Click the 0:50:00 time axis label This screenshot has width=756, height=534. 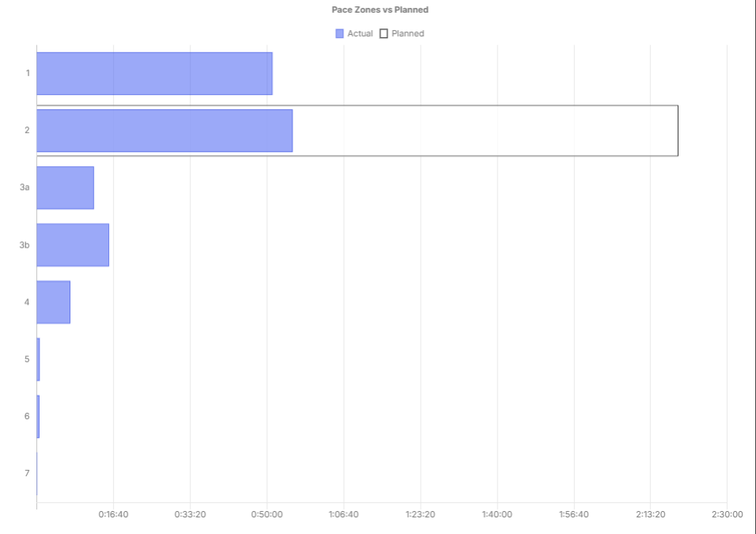pyautogui.click(x=266, y=514)
